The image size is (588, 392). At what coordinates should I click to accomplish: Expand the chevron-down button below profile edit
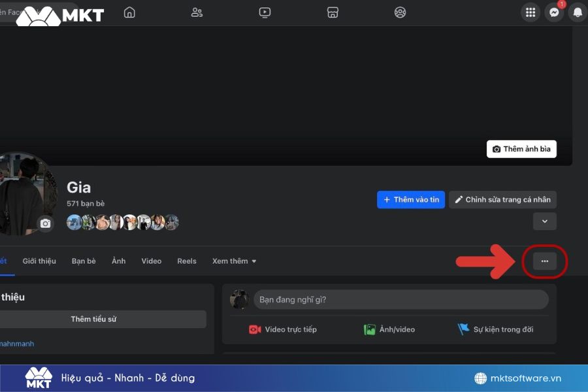[545, 221]
